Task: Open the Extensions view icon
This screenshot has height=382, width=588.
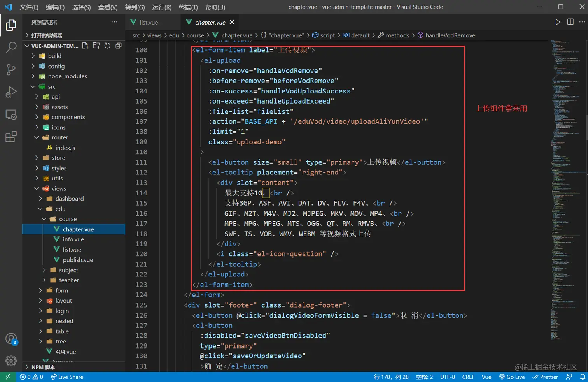Action: pos(11,137)
